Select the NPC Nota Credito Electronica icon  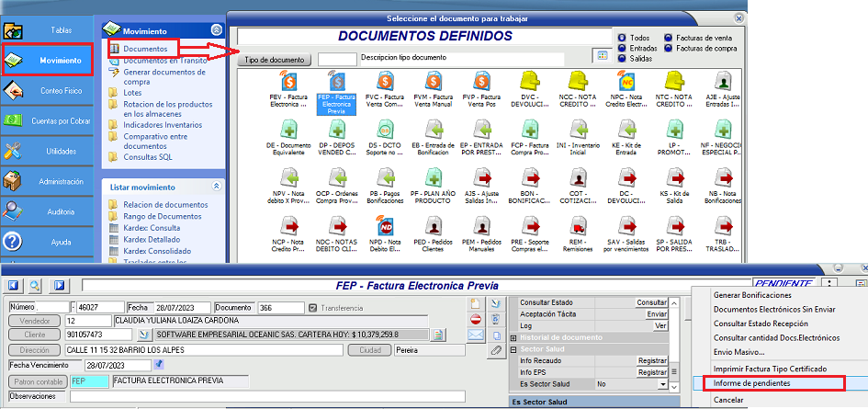(x=626, y=83)
